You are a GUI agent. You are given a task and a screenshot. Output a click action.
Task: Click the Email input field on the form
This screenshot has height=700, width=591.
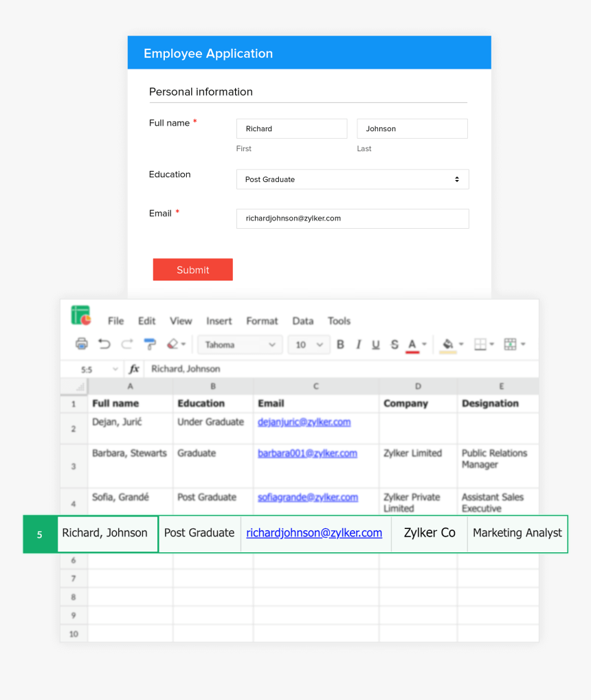click(353, 218)
